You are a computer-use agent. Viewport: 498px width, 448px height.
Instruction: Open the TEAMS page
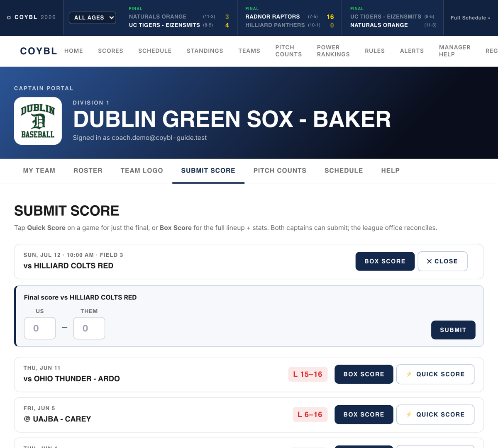(249, 51)
